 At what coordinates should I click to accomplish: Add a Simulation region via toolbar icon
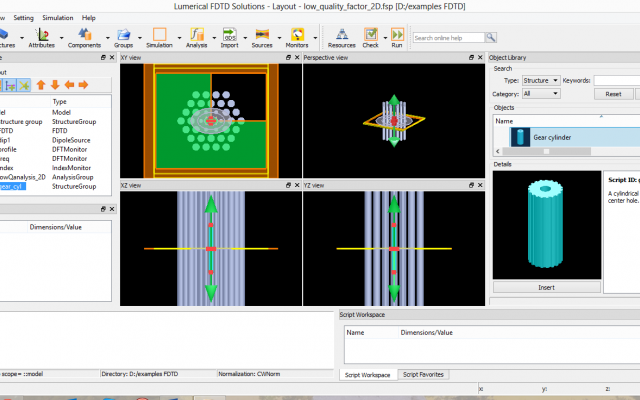(160, 35)
